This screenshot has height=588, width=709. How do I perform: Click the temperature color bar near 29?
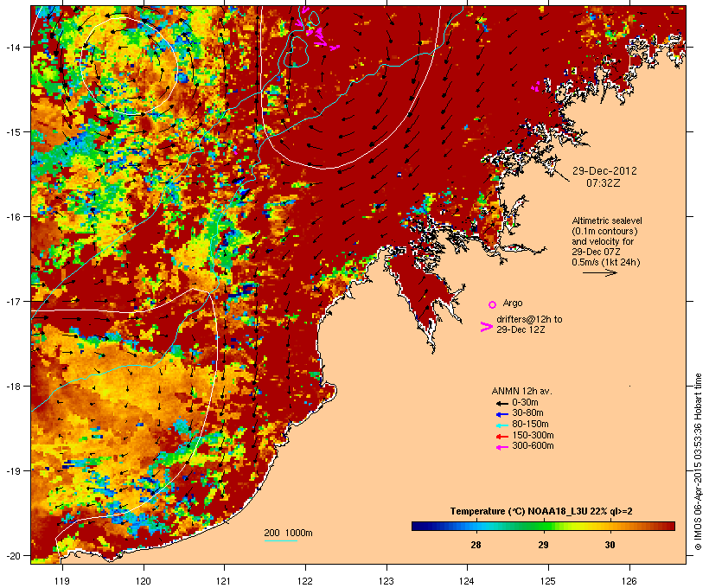pyautogui.click(x=543, y=526)
